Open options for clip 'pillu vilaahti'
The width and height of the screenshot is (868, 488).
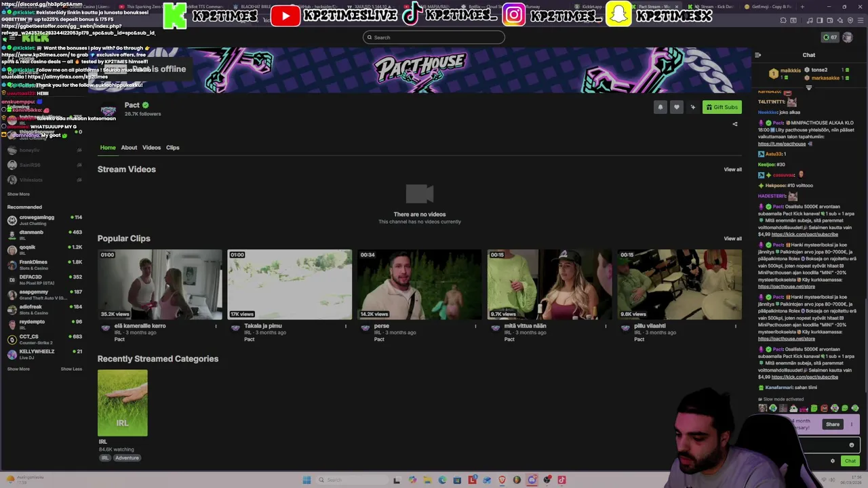[x=735, y=326]
